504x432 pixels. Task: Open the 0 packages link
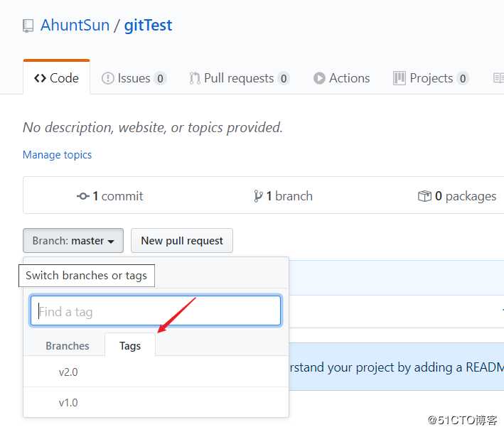tap(457, 196)
